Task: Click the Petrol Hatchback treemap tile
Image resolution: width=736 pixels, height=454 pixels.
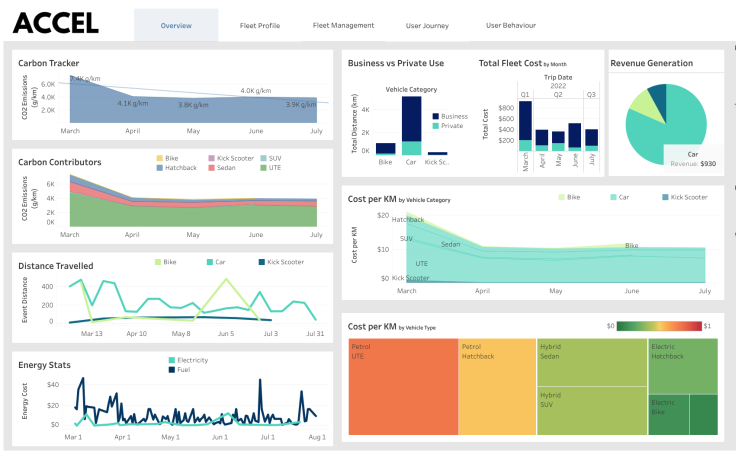Action: 497,388
